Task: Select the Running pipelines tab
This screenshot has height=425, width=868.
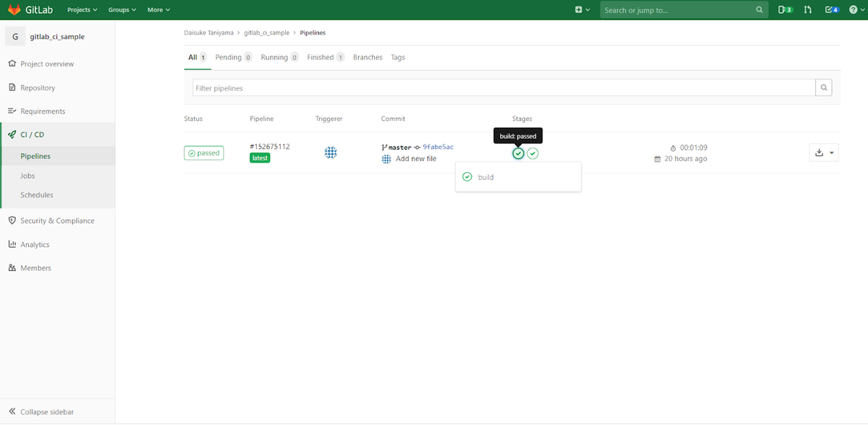Action: click(x=279, y=57)
